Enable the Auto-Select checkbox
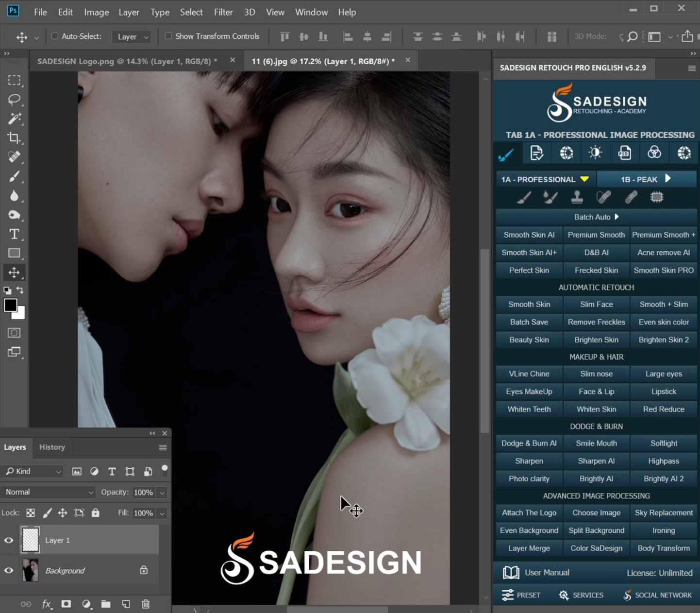 [x=55, y=36]
